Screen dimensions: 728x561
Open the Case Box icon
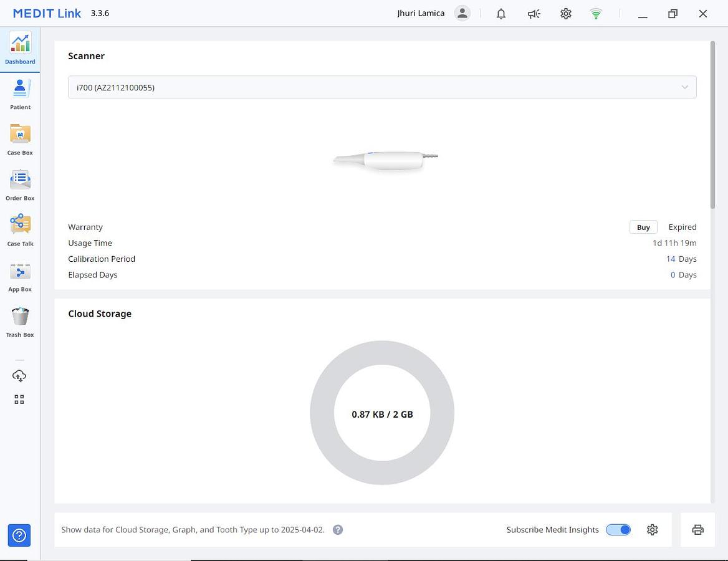(20, 140)
